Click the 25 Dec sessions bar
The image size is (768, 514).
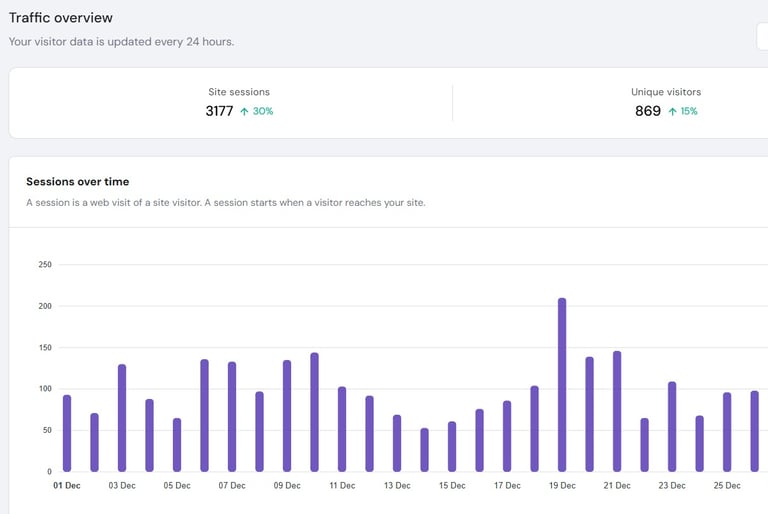[x=727, y=432]
